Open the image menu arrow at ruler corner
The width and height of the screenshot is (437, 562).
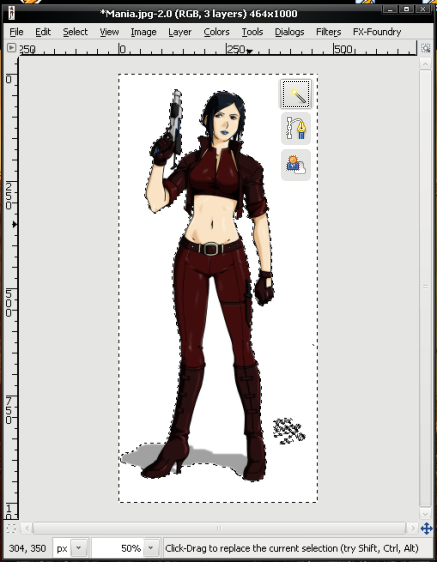click(11, 47)
